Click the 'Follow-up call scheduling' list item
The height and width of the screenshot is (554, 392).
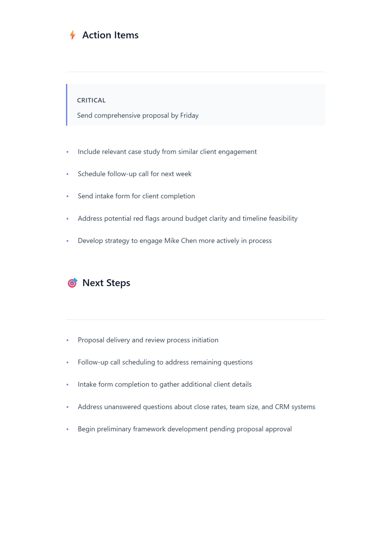pyautogui.click(x=165, y=362)
